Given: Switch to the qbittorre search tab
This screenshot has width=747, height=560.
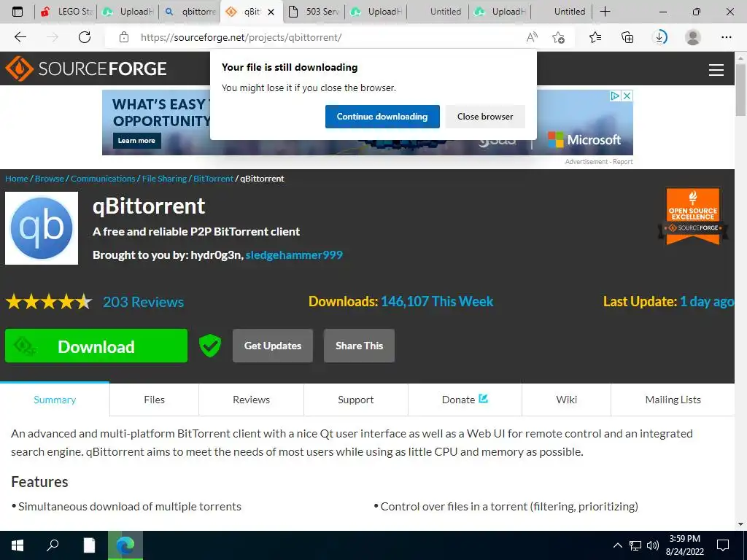Looking at the screenshot, I should pyautogui.click(x=190, y=12).
